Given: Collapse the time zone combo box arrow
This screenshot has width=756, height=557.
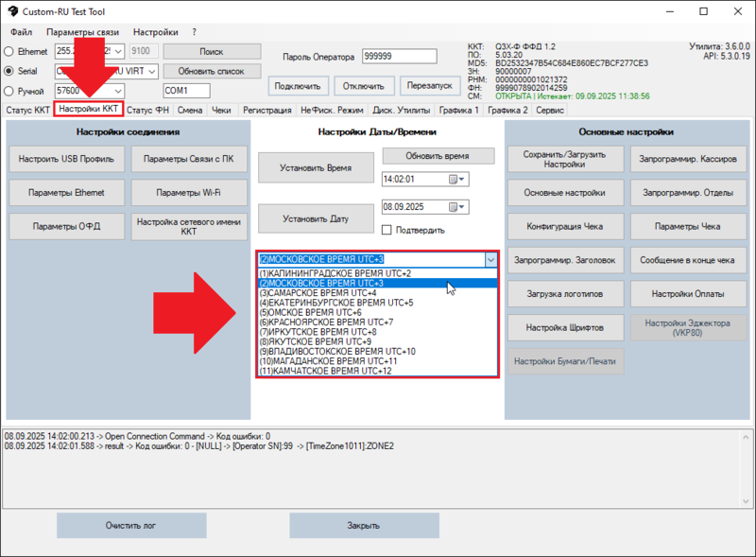Looking at the screenshot, I should (490, 259).
